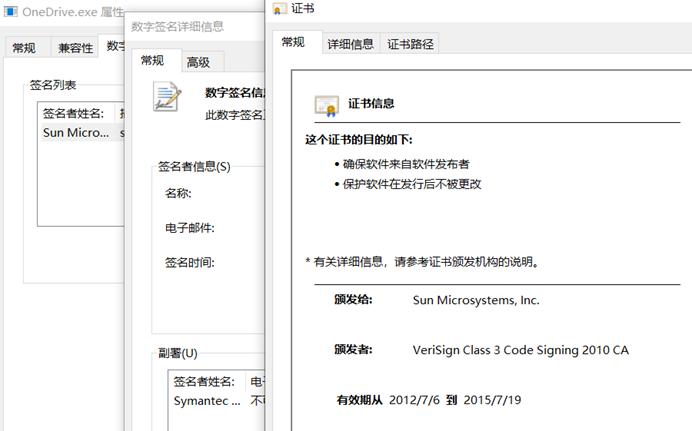Click 数字签名详细信息 window title
Viewport: 692px width, 431px height.
pyautogui.click(x=177, y=26)
